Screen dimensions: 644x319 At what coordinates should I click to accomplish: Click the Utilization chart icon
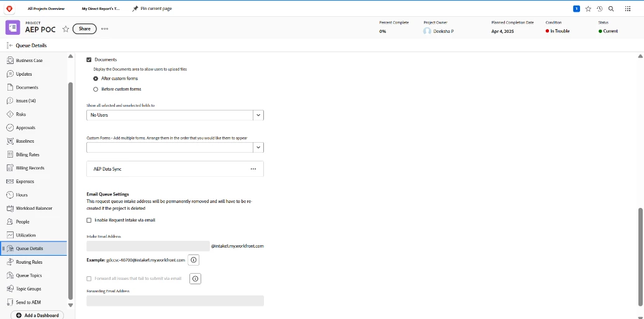tap(11, 235)
